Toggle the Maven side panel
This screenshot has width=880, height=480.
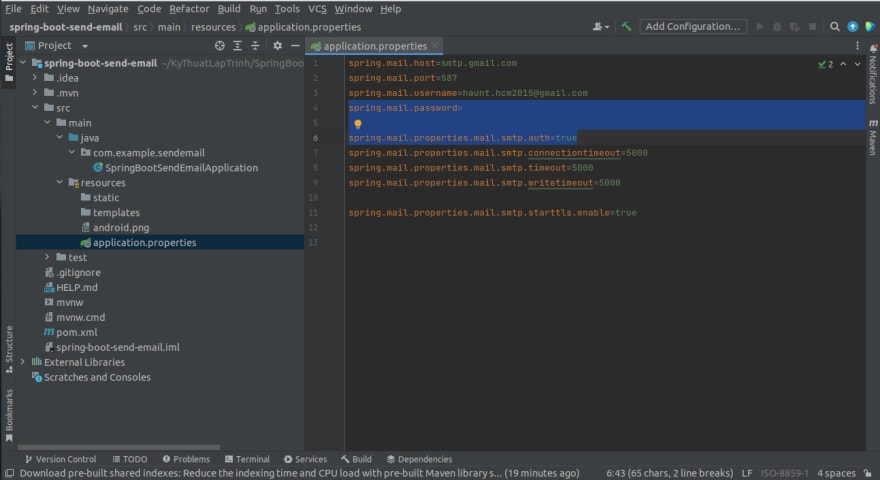point(873,137)
